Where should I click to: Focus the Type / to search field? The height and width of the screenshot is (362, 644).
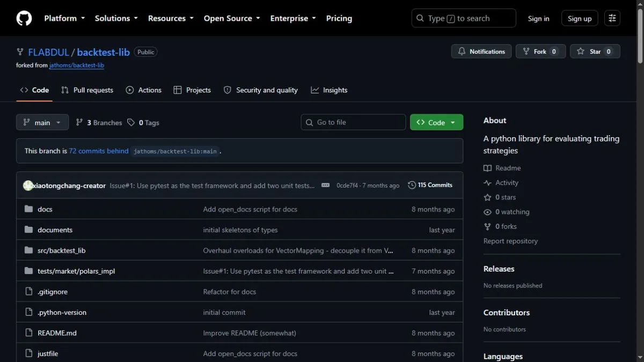coord(464,18)
